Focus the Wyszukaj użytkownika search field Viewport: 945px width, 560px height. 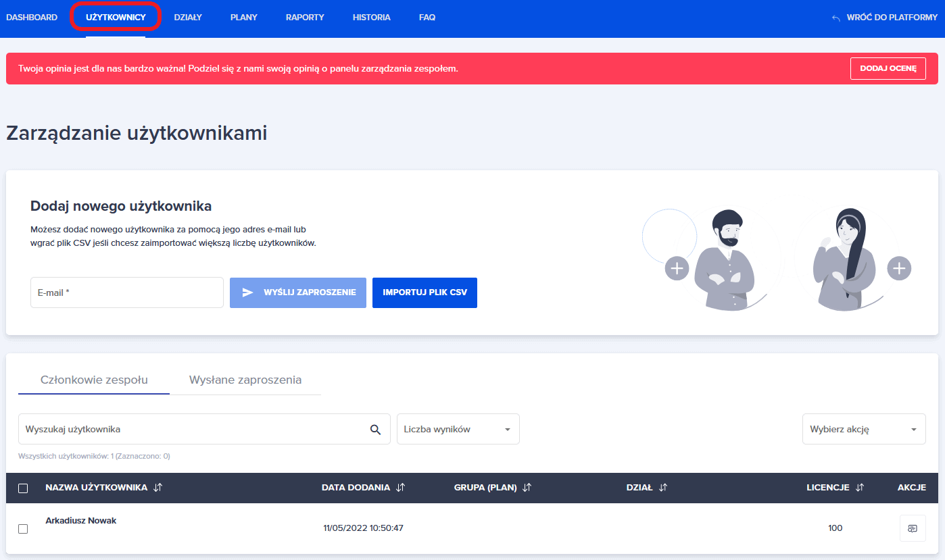[193, 429]
